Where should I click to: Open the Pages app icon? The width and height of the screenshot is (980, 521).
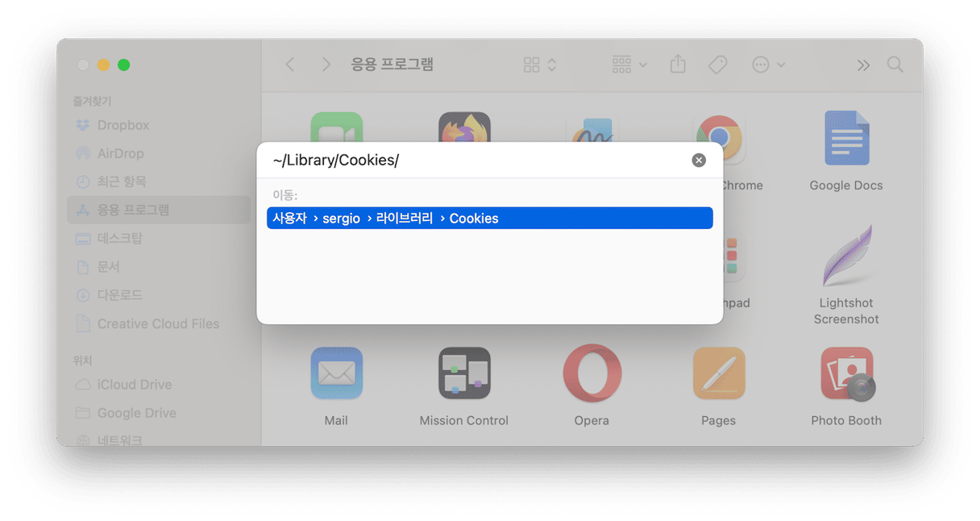coord(719,373)
